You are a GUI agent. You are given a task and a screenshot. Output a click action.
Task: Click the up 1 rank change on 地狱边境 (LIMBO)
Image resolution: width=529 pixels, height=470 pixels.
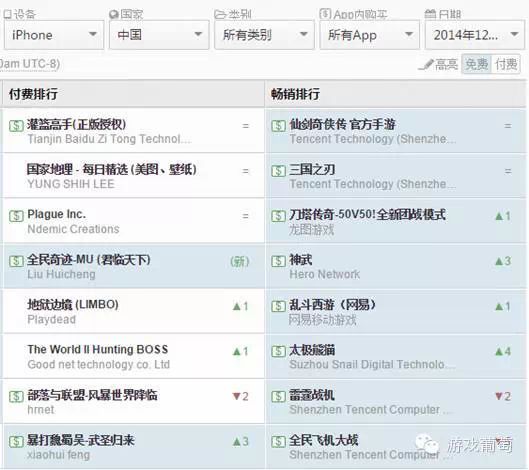241,306
